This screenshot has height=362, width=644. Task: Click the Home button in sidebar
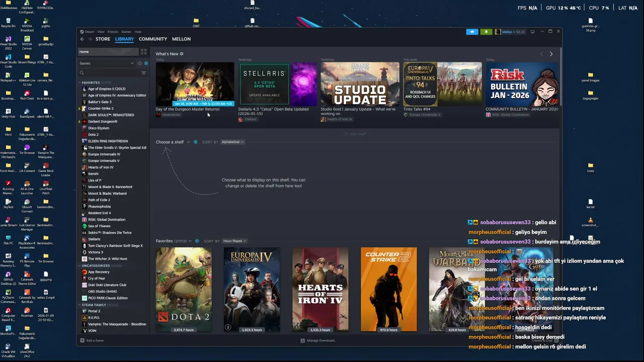[x=108, y=51]
